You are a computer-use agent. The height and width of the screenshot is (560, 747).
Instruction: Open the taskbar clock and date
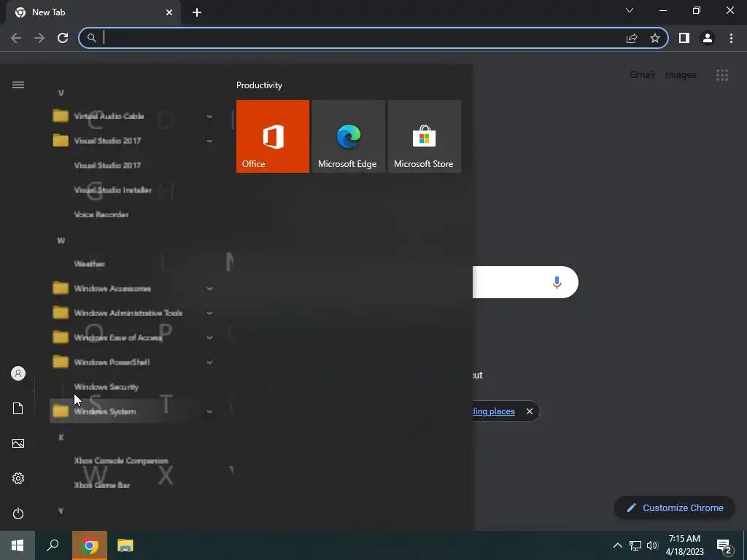684,545
